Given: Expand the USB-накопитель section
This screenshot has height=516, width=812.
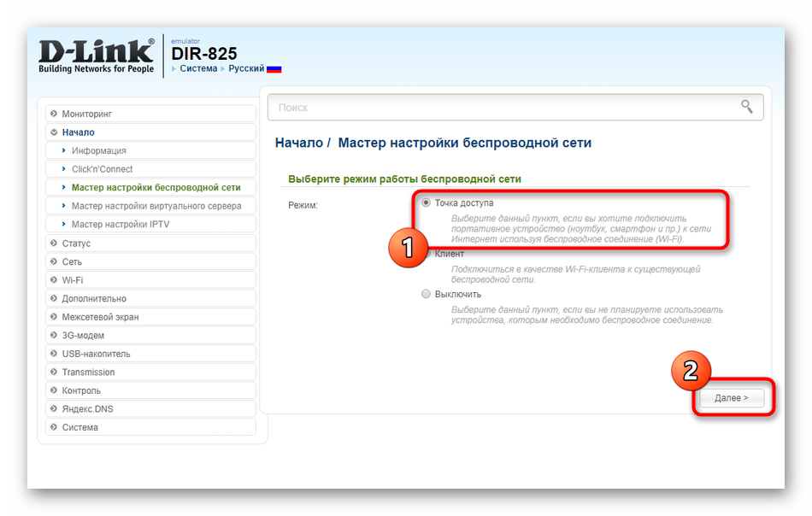Looking at the screenshot, I should pos(96,354).
